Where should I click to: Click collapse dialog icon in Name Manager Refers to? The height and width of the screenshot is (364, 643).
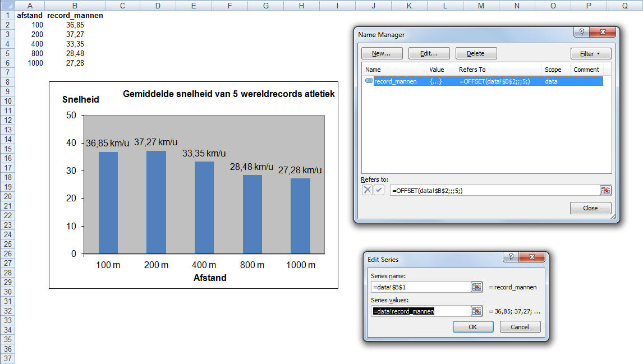click(605, 190)
